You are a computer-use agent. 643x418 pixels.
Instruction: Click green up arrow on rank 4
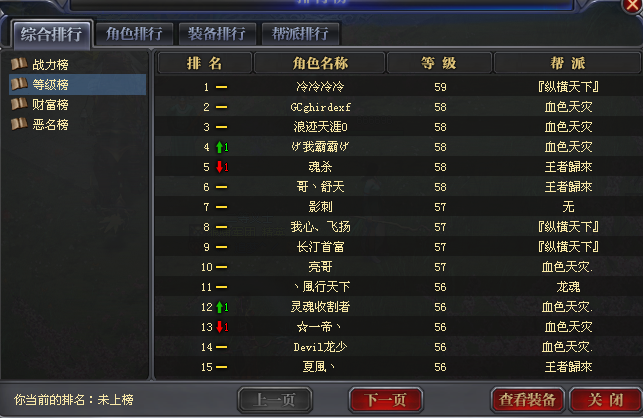[220, 147]
